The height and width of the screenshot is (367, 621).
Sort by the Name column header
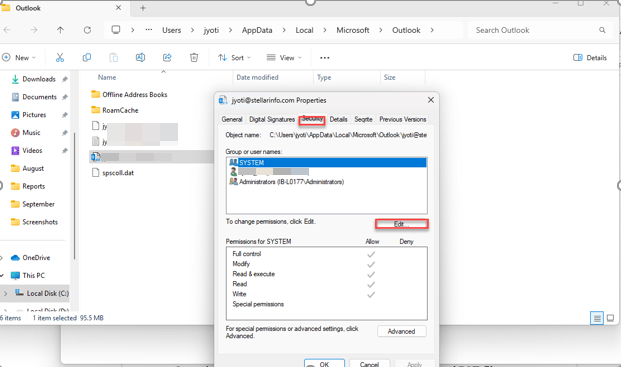[107, 78]
